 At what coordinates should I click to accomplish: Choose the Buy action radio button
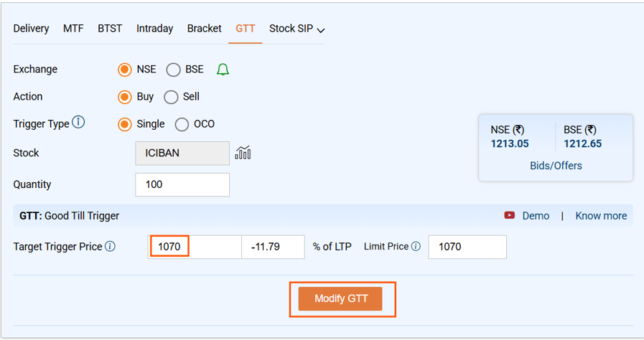pos(125,97)
